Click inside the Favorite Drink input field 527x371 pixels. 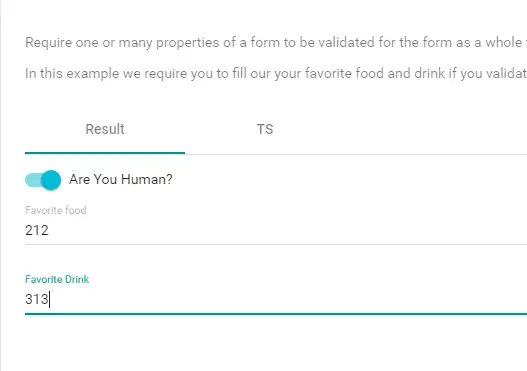coord(276,299)
